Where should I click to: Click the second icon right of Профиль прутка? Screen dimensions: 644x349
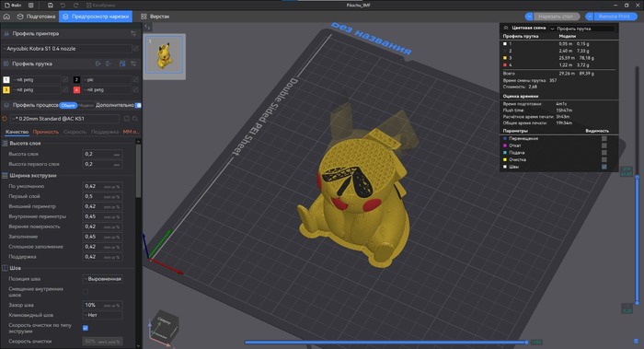coord(109,64)
